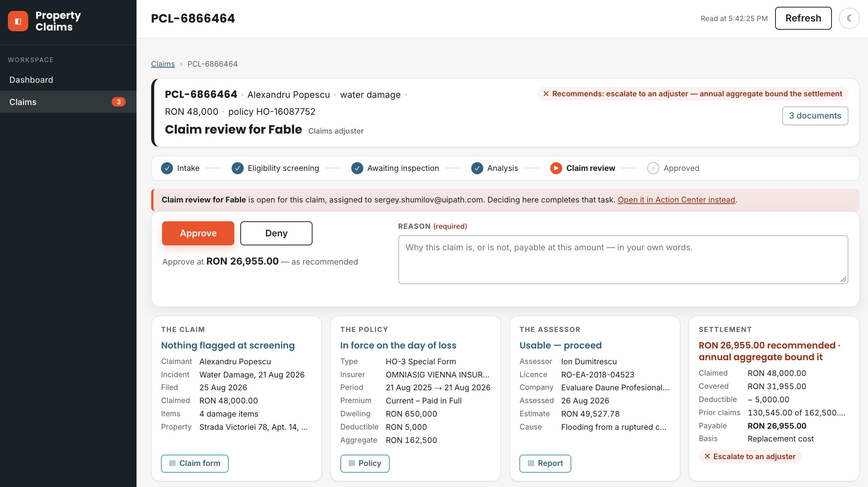Click the Estimate value RON 49,527.78
The height and width of the screenshot is (487, 868).
pos(590,414)
